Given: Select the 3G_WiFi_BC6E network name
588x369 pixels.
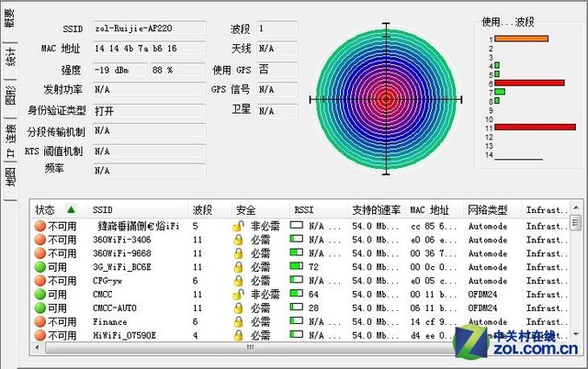Looking at the screenshot, I should [122, 267].
